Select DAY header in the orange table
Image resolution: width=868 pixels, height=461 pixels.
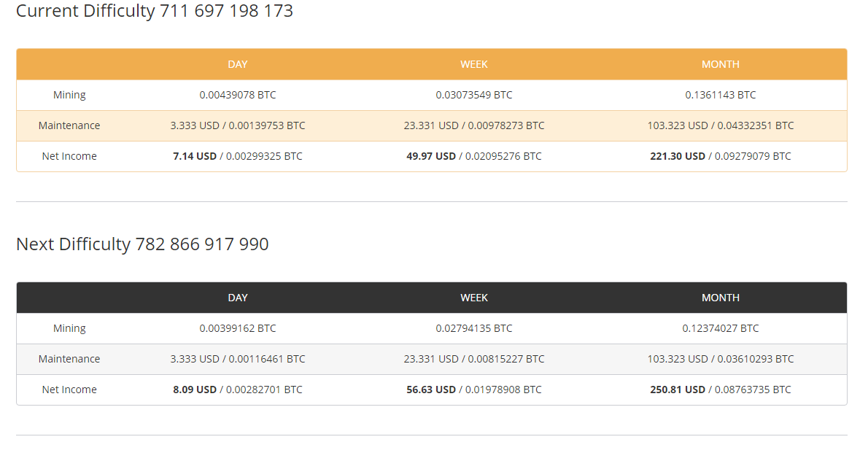coord(238,64)
